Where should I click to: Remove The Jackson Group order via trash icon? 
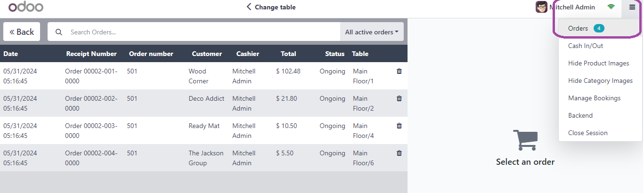click(399, 153)
